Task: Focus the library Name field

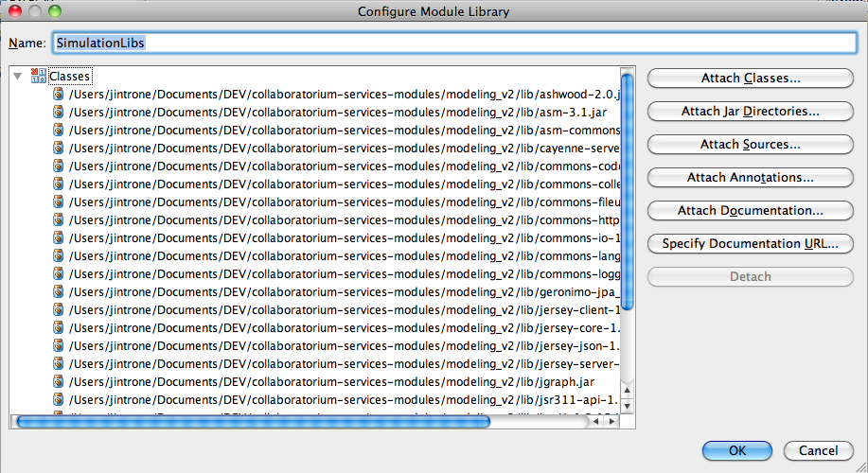Action: point(454,44)
